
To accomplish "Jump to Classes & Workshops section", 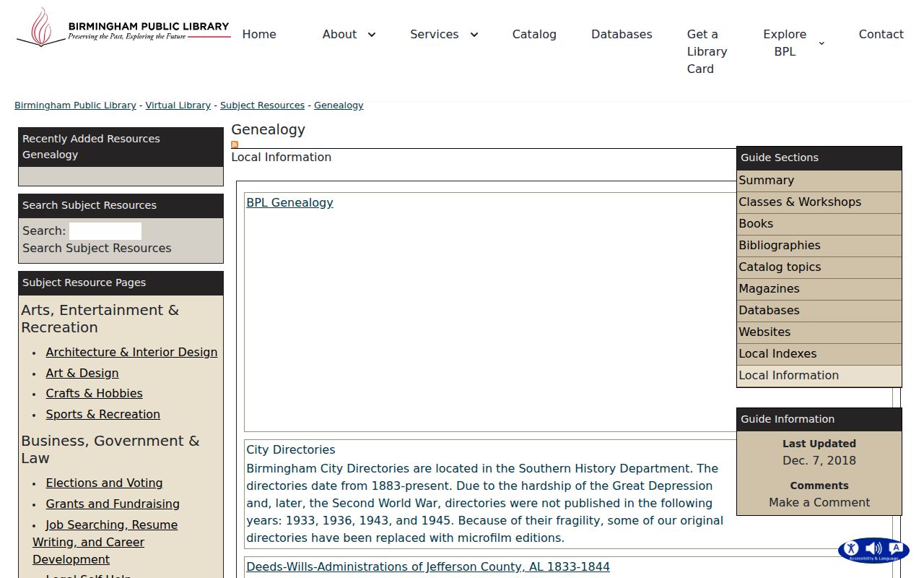I will pyautogui.click(x=819, y=202).
